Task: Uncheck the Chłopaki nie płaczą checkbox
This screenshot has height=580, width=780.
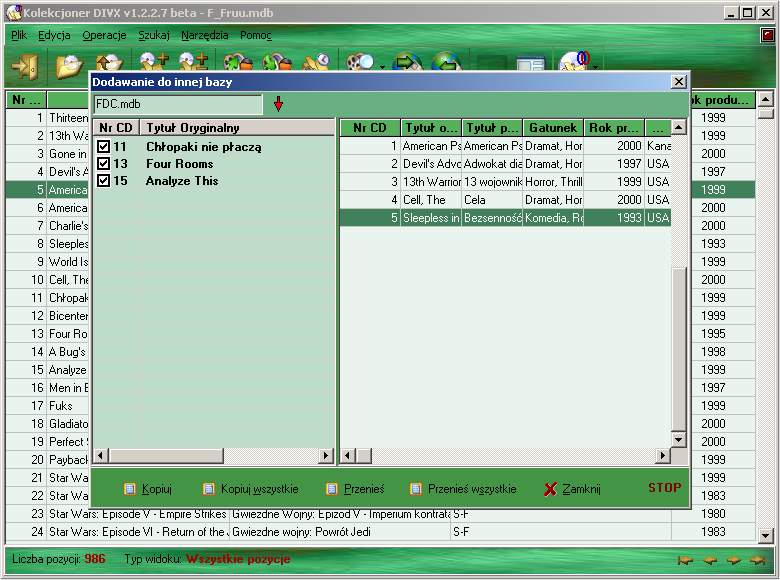Action: tap(104, 147)
